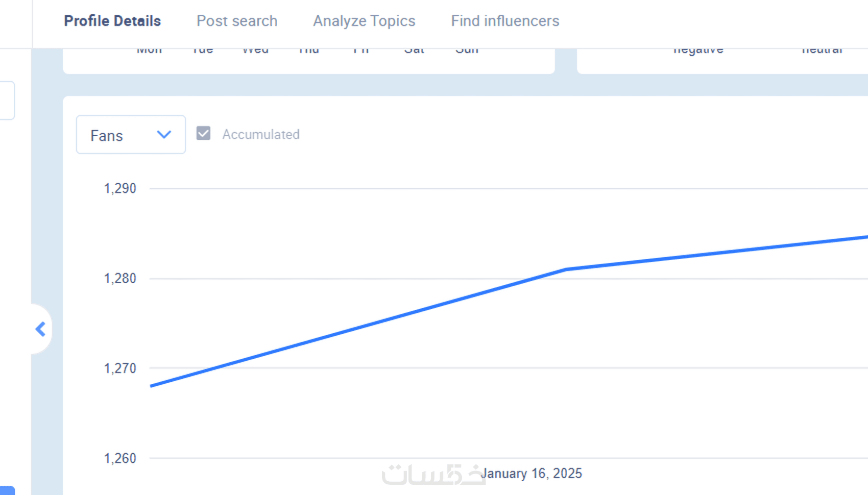This screenshot has width=868, height=495.
Task: Open the Fans metric selector
Action: 130,135
